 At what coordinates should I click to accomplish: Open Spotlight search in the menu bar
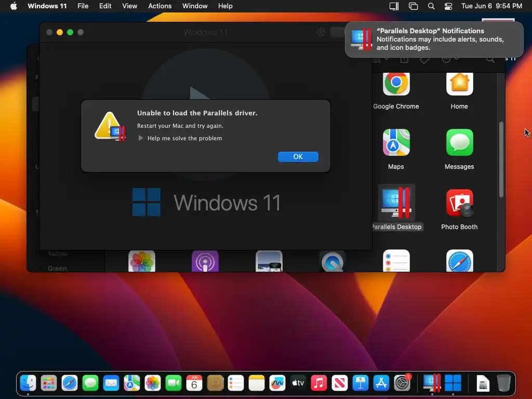[x=431, y=6]
